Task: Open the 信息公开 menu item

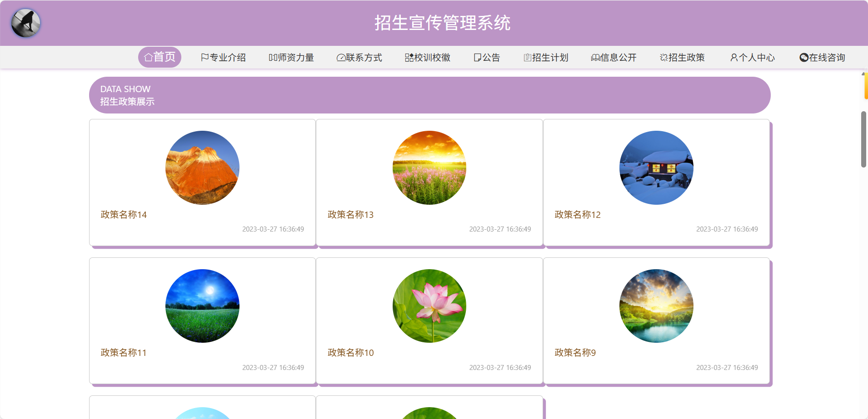Action: (x=614, y=58)
